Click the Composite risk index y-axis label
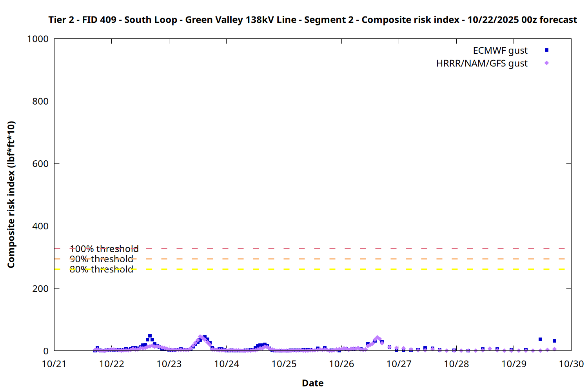Image resolution: width=588 pixels, height=392 pixels. click(x=11, y=194)
